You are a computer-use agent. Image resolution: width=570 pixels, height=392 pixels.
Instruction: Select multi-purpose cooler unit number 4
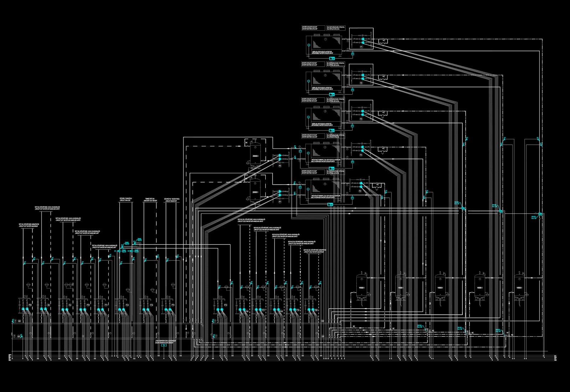(323, 153)
